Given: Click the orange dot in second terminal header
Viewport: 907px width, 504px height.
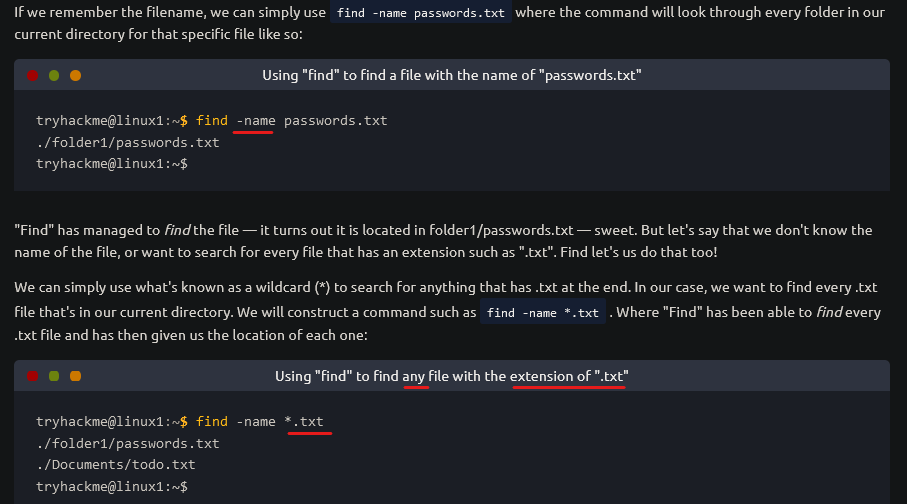Looking at the screenshot, I should [75, 376].
